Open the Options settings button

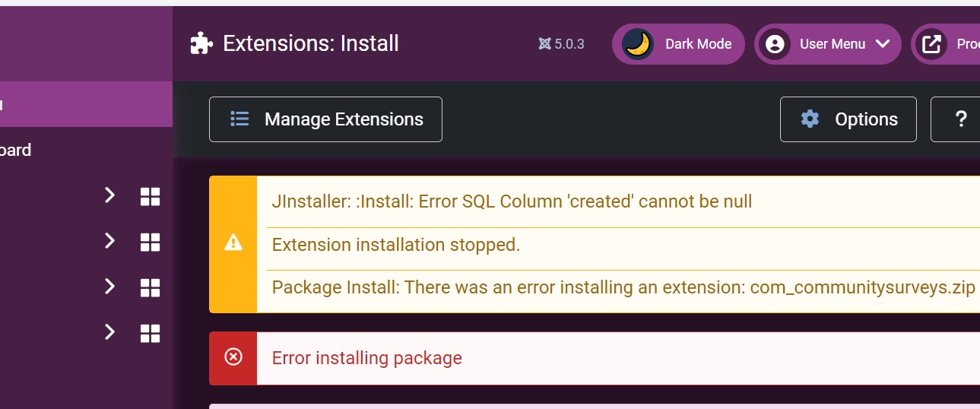[x=848, y=119]
